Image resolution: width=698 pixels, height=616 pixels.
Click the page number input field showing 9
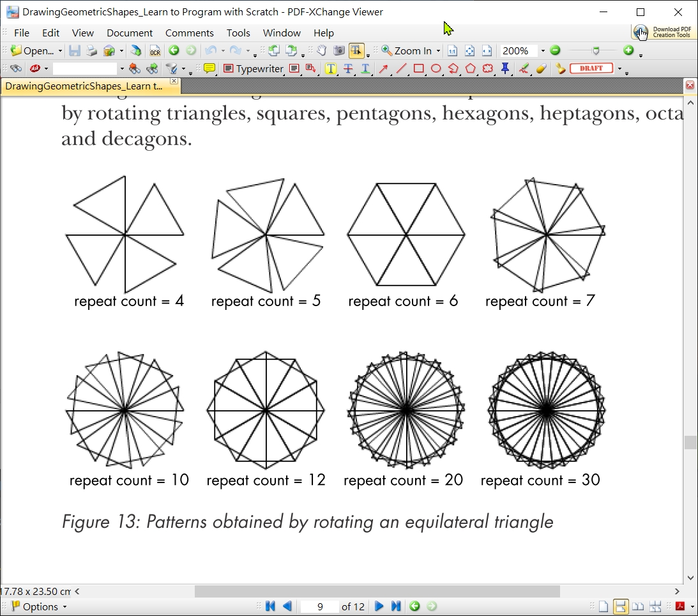(x=319, y=606)
